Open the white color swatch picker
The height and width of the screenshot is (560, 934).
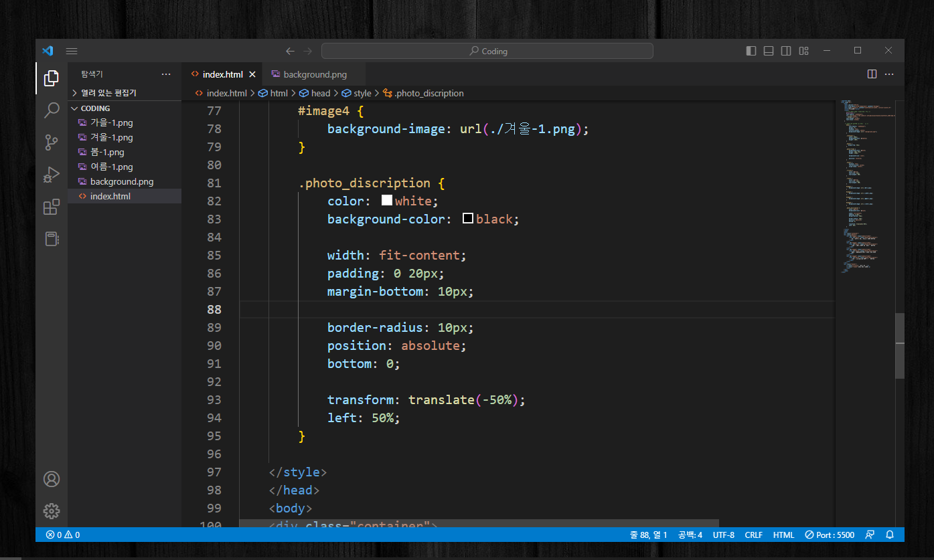tap(387, 200)
